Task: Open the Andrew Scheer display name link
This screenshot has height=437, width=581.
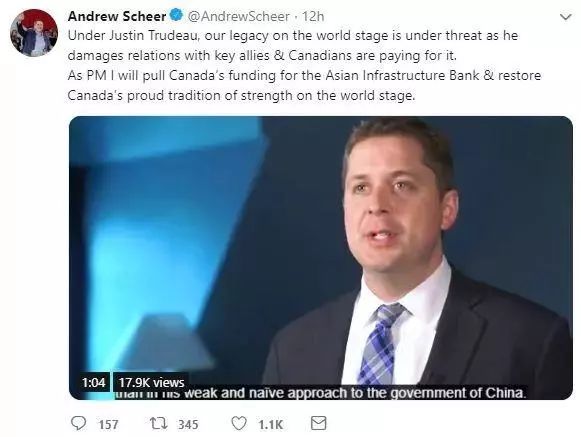Action: [117, 16]
